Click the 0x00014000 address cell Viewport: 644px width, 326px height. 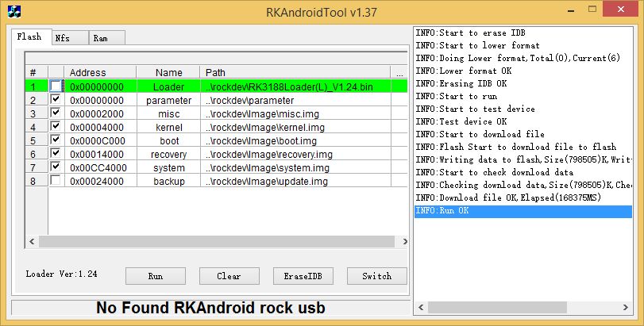coord(100,154)
